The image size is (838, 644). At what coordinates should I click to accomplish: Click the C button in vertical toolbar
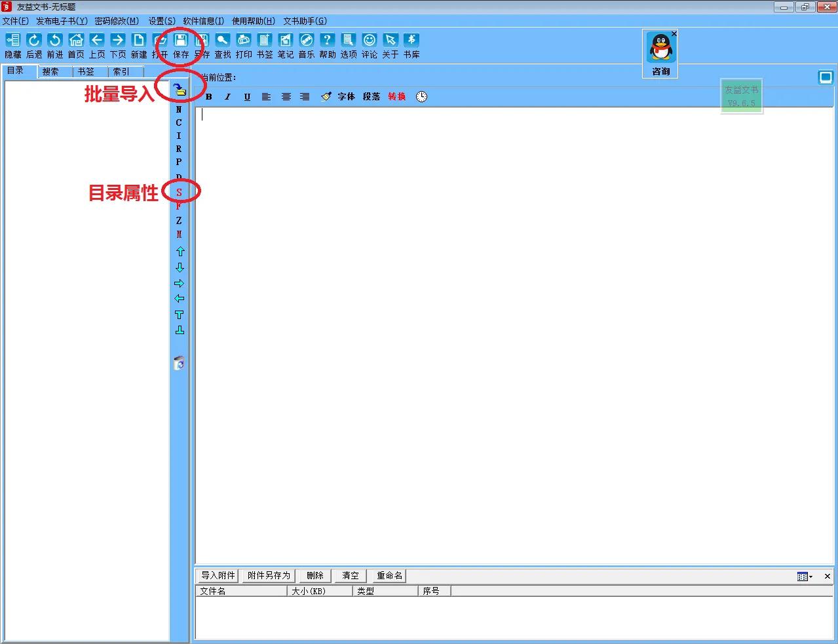point(179,123)
